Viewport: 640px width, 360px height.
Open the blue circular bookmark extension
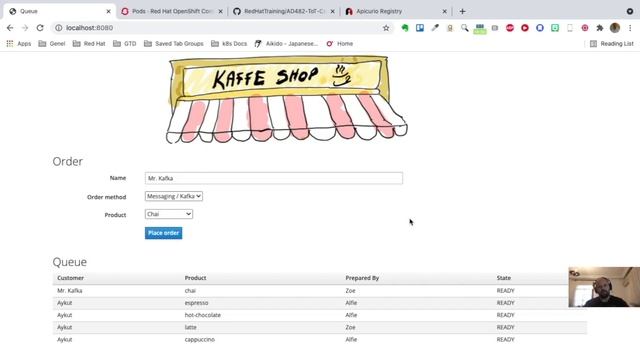540,28
